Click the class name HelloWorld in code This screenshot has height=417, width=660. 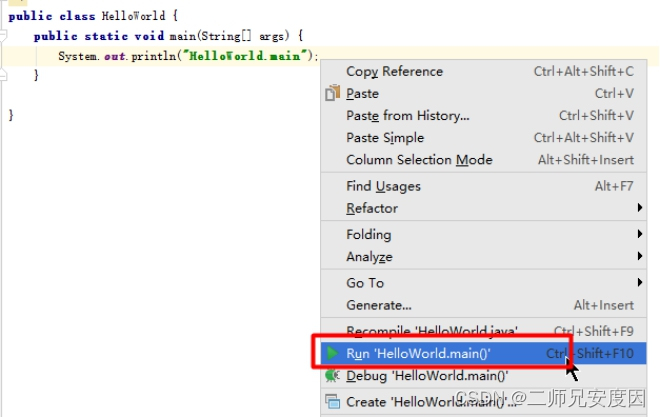[133, 16]
